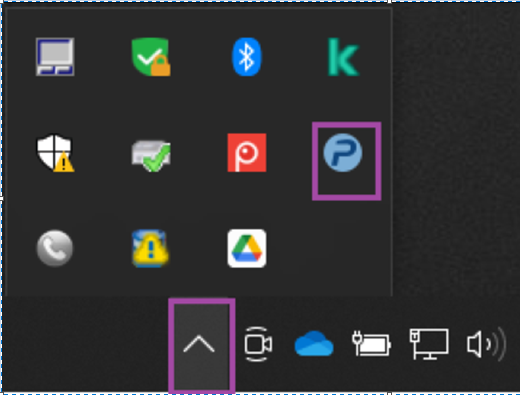Open the OneDrive cloud icon
This screenshot has height=395, width=520.
click(314, 343)
